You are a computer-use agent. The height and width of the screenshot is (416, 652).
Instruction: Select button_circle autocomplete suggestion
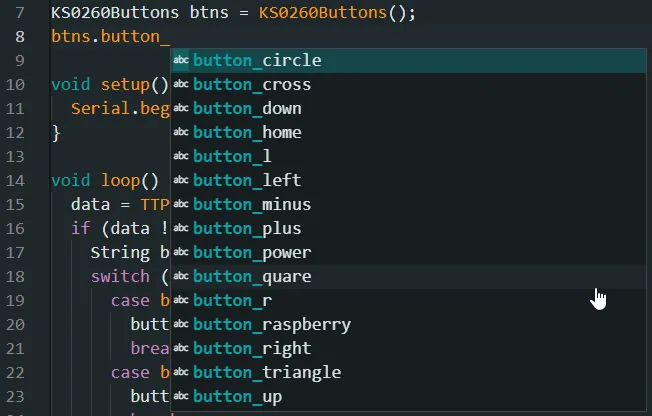tap(257, 60)
